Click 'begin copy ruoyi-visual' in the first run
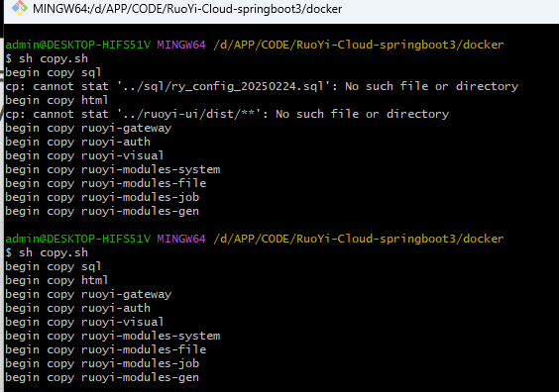This screenshot has width=559, height=392. [84, 156]
